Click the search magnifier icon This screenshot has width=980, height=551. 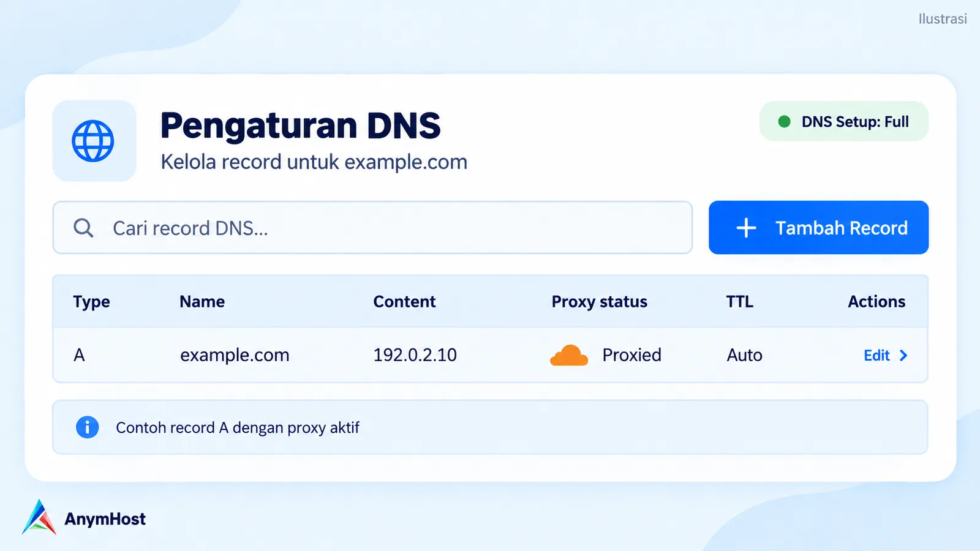click(x=83, y=228)
